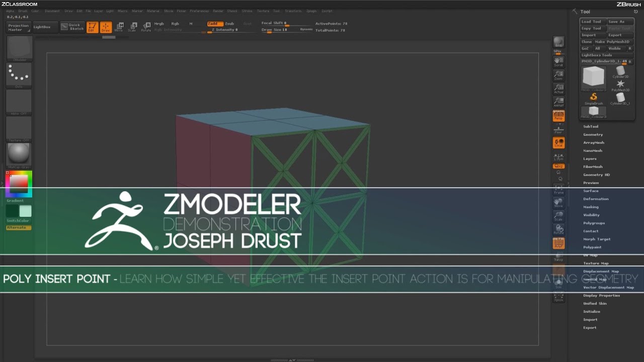
Task: Expand the Display Properties sub-palette
Action: (x=601, y=296)
